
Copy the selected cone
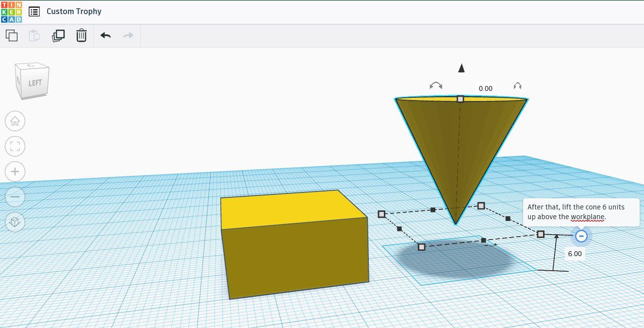[x=11, y=35]
